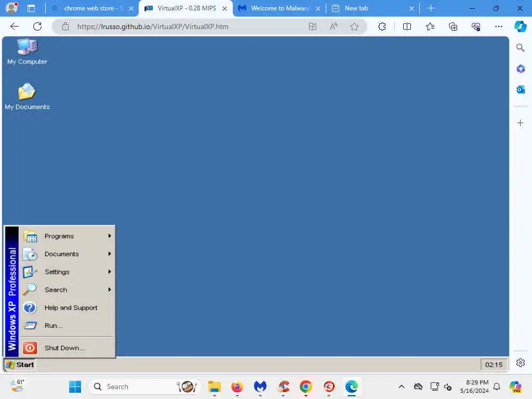Show hidden system tray icons

[x=402, y=387]
